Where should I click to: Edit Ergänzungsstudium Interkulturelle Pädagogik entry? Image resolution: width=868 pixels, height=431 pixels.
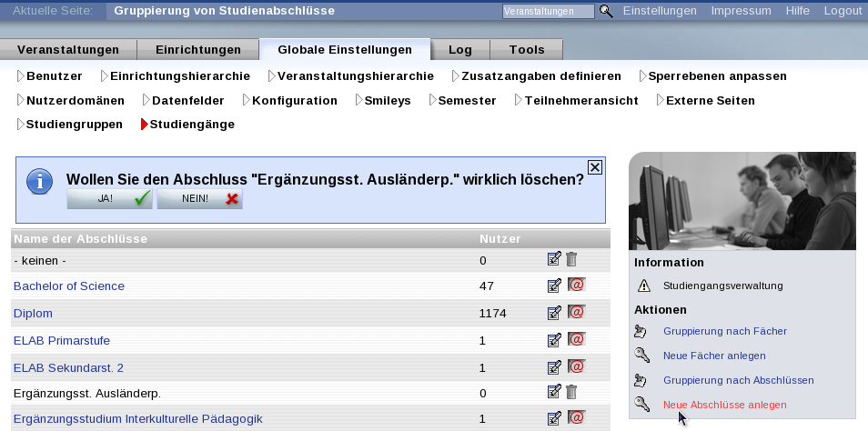(553, 418)
